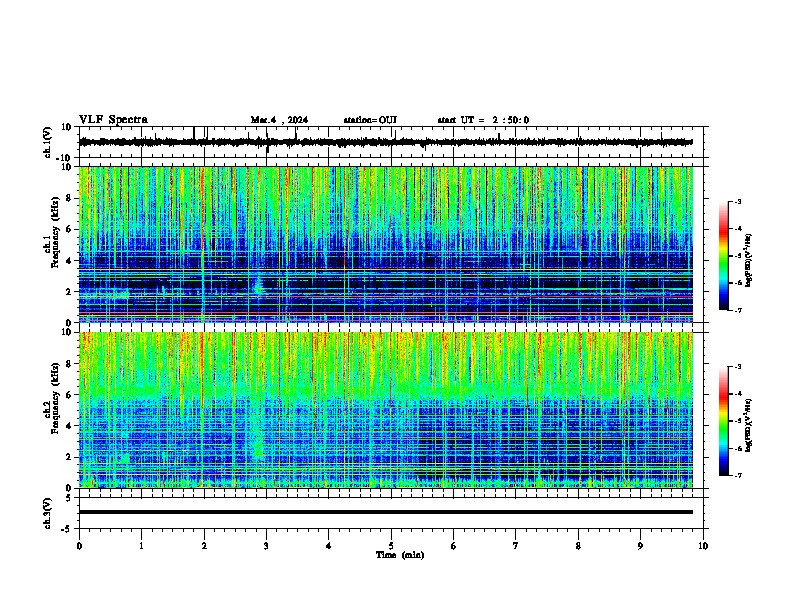The height and width of the screenshot is (612, 792).
Task: Select the "start UT = 2 :50: 0" text
Action: [x=483, y=120]
